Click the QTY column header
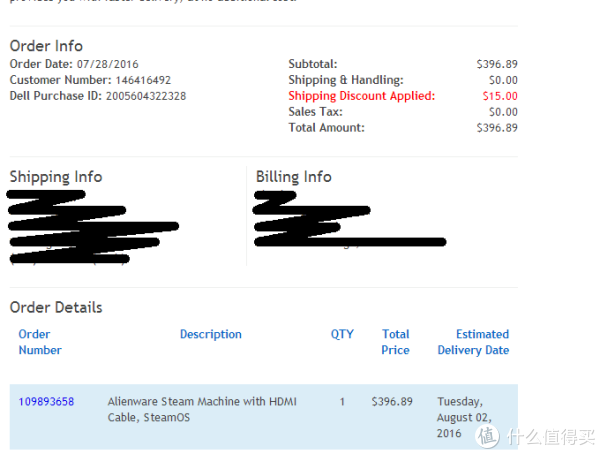Image resolution: width=600 pixels, height=454 pixels. point(342,334)
